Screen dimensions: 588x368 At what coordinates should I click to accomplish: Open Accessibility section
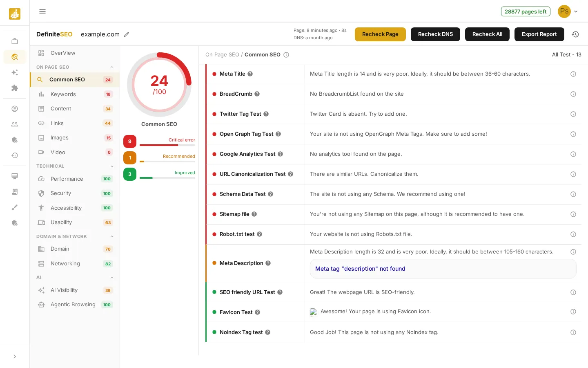coord(75,208)
